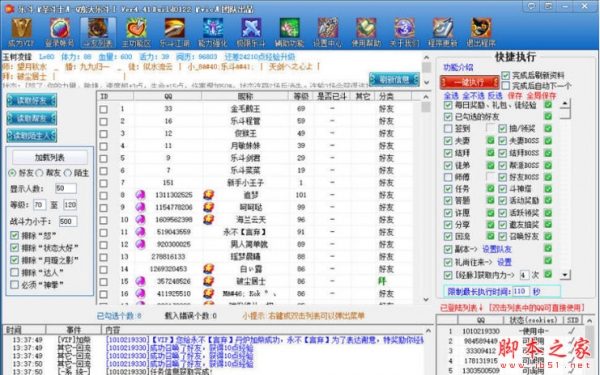Click the 全选 link
Screen dimensions: 600x375
452,96
